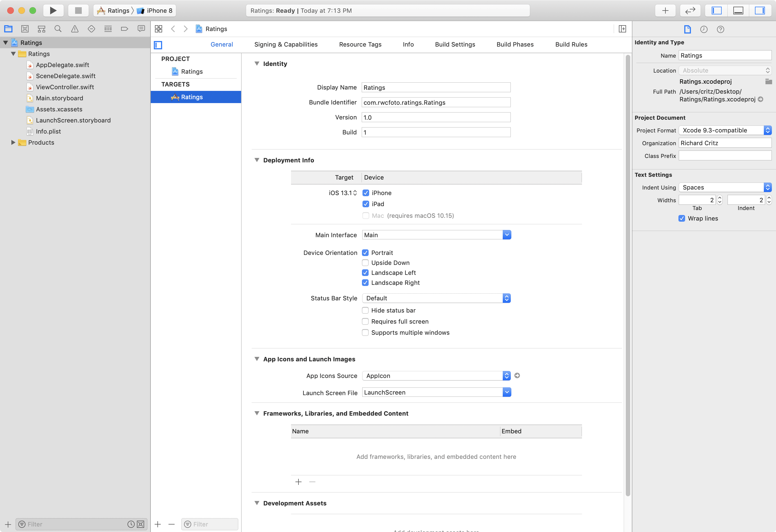This screenshot has height=532, width=776.
Task: Open the Indent Using dropdown
Action: [725, 187]
